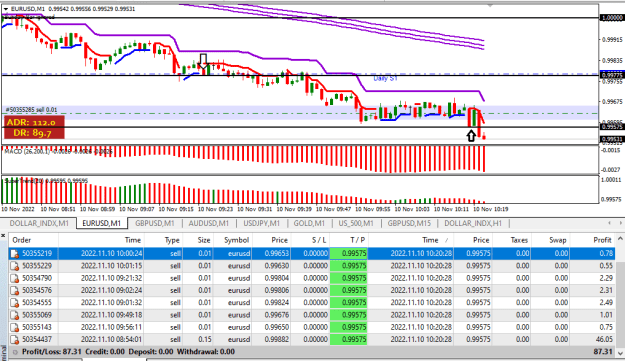
Task: Click the order icon for order 50354576
Action: (14, 290)
